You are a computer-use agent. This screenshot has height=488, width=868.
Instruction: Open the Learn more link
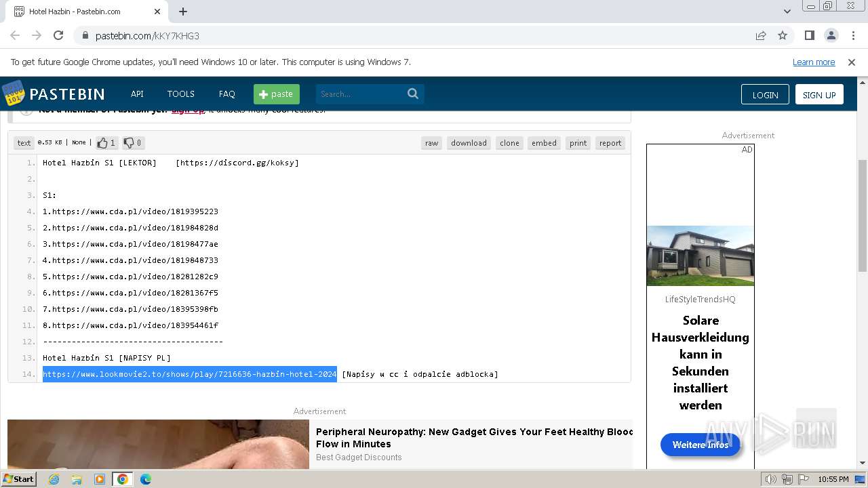pos(814,62)
